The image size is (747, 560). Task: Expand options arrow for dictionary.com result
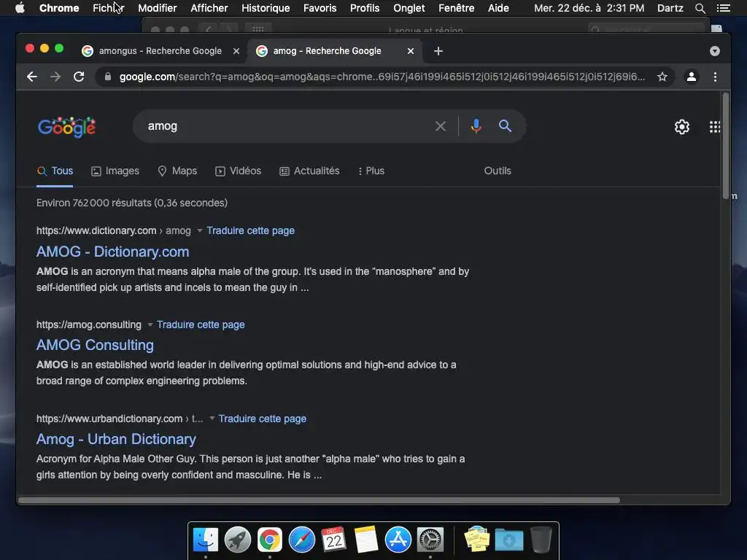pos(200,230)
